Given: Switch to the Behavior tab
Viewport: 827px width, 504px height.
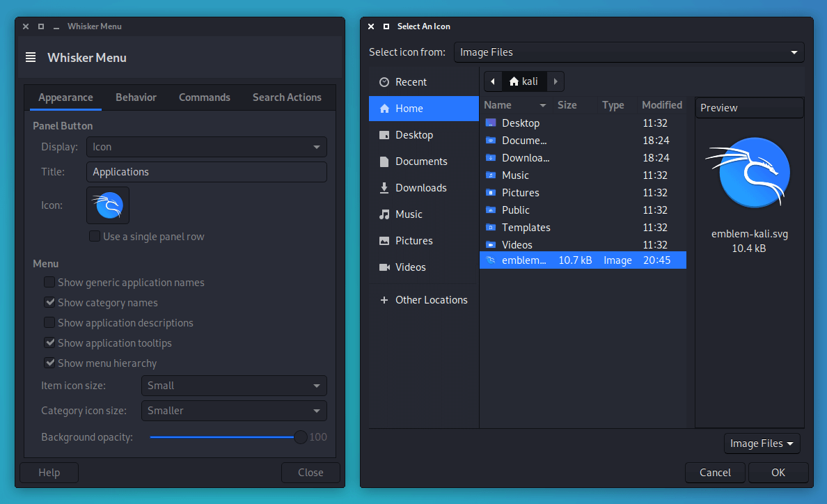Looking at the screenshot, I should pyautogui.click(x=136, y=97).
